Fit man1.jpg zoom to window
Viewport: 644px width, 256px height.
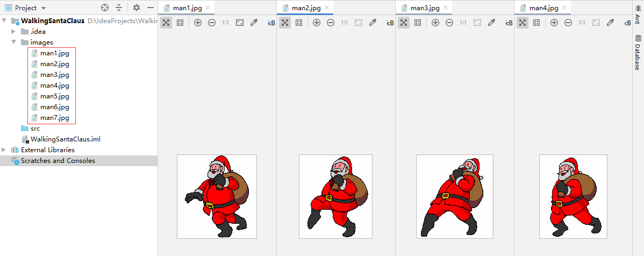point(239,23)
